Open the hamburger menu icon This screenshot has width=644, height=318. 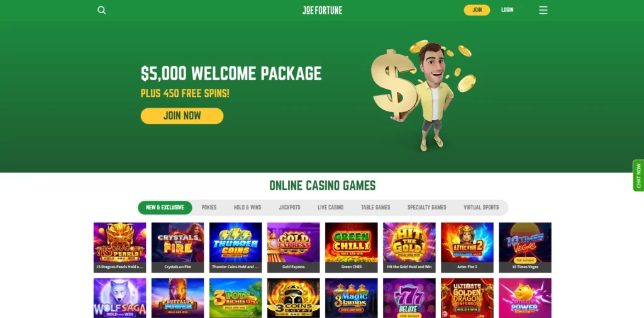tap(543, 10)
